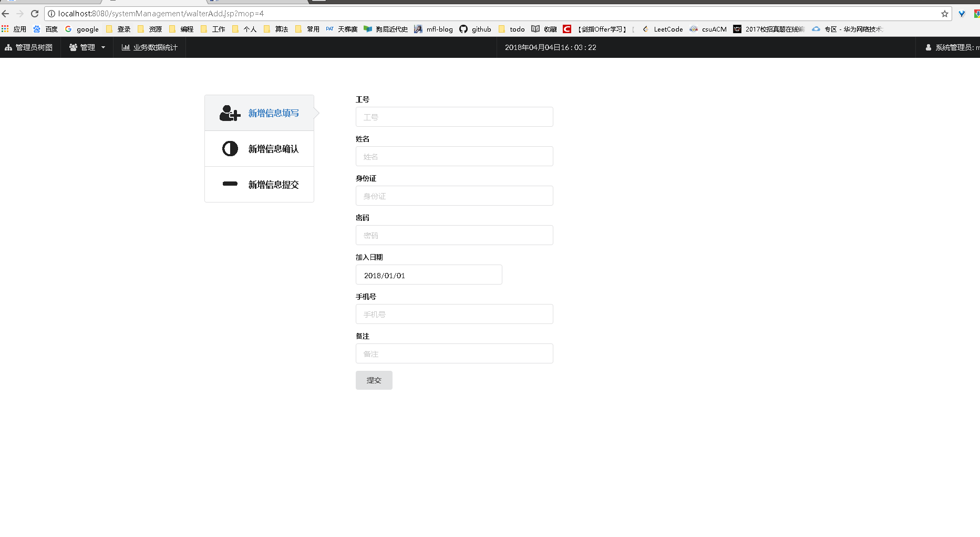
Task: Open the 2017校招真题在线编 bookmark
Action: coord(769,29)
